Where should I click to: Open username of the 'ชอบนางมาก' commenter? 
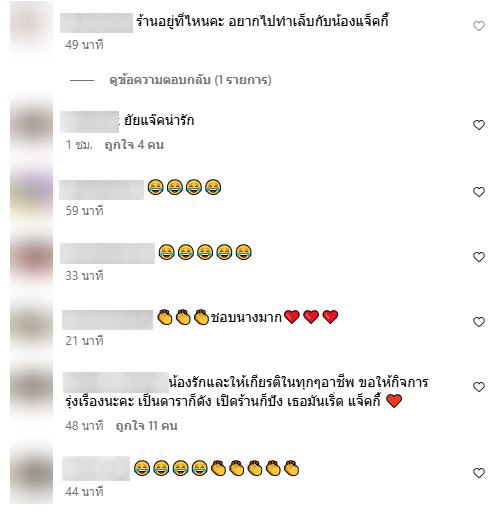107,320
